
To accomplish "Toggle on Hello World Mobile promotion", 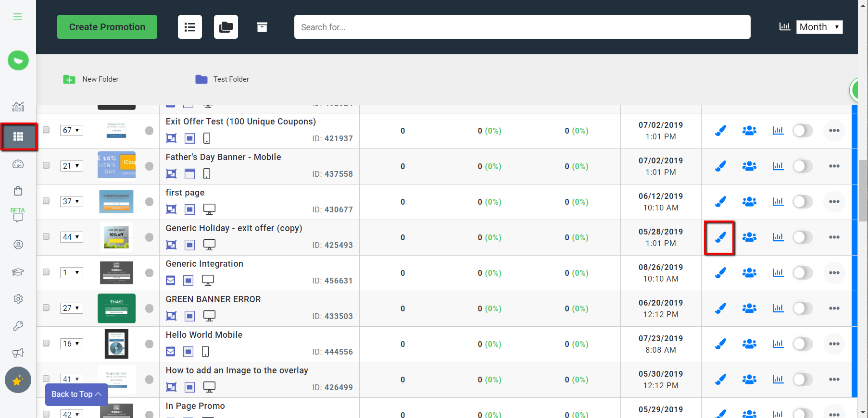I will point(802,344).
